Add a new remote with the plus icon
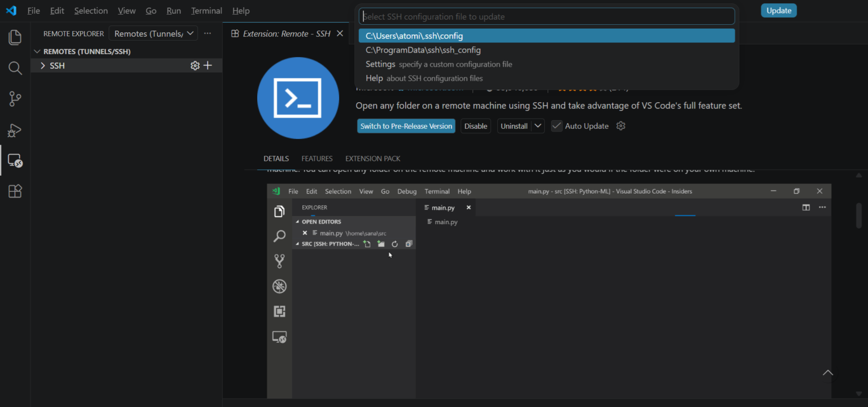 click(x=208, y=65)
